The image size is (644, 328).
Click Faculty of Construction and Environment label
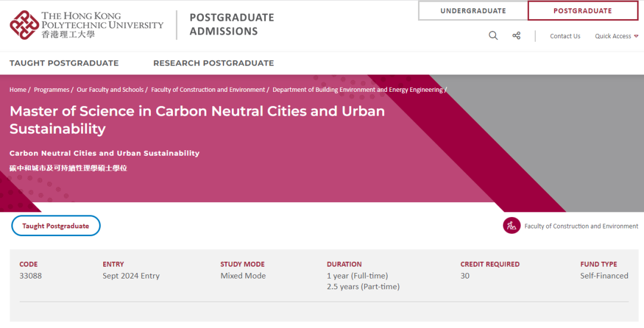click(581, 226)
